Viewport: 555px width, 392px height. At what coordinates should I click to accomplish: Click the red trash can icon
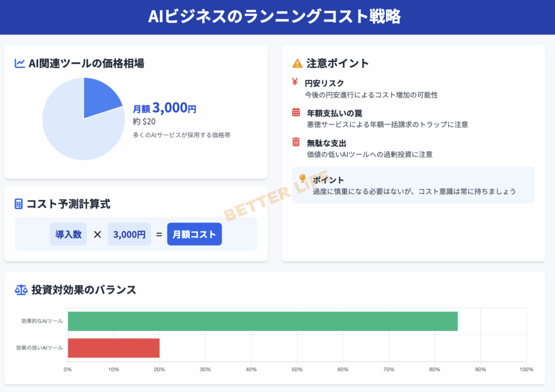[x=296, y=143]
